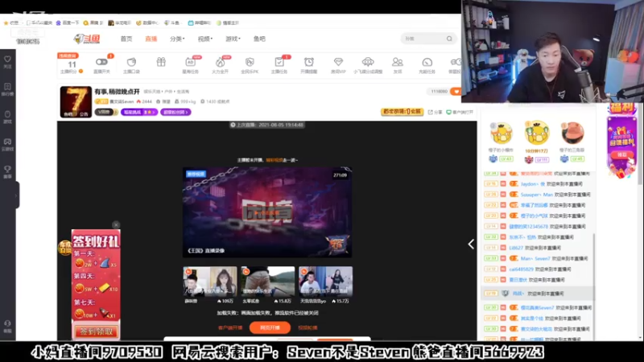Viewport: 644px width, 362px height.
Task: Open the 主播任务 checklist icon
Action: (x=279, y=62)
